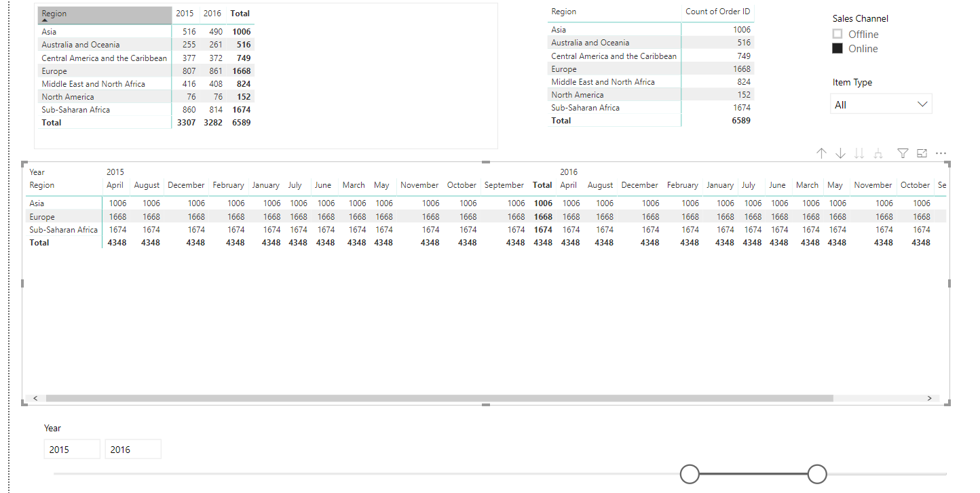The image size is (980, 493).
Task: Enter Focus mode for the matrix visual
Action: pyautogui.click(x=922, y=153)
